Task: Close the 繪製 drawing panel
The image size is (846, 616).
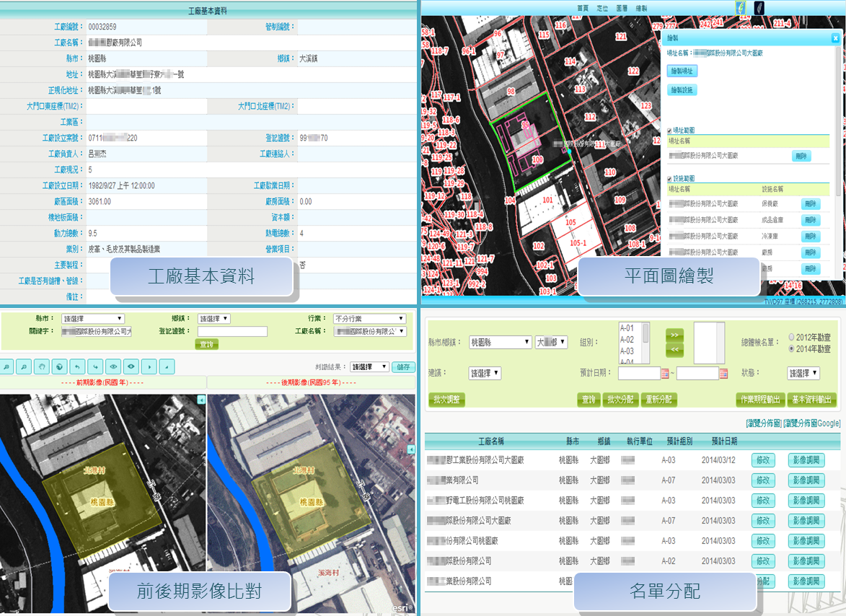Action: point(835,38)
